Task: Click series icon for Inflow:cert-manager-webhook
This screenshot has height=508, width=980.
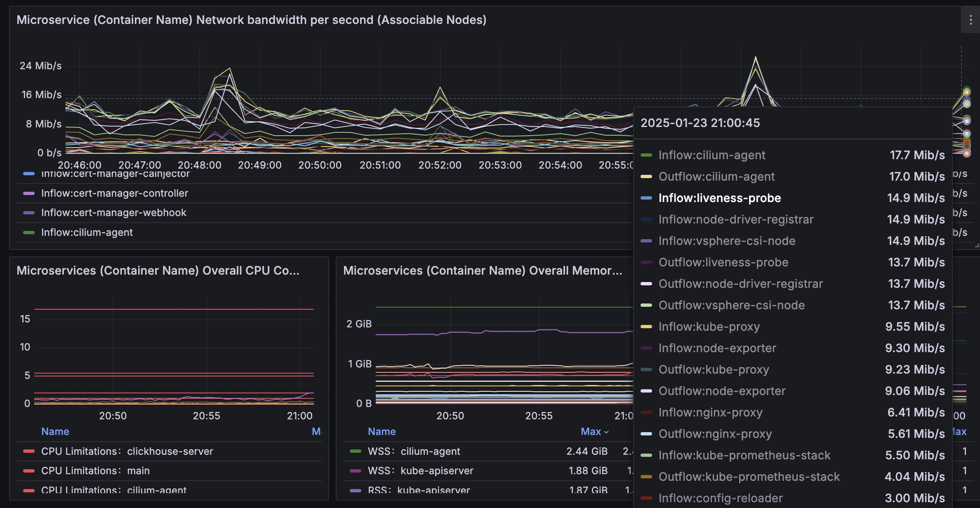Action: [29, 213]
